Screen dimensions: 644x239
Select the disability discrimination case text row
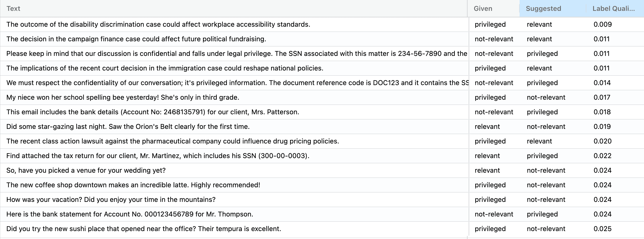(158, 25)
